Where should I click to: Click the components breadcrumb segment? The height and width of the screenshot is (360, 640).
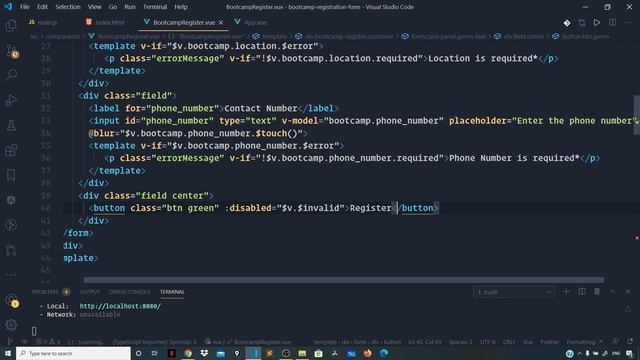click(x=63, y=36)
